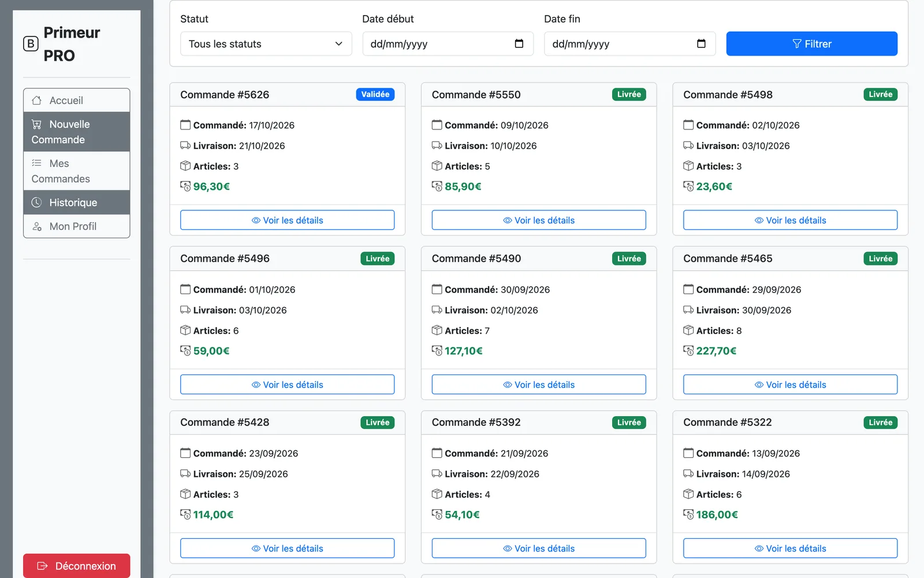Click the box icon of Commande #5498
Screen dimensions: 924x578
pos(688,166)
